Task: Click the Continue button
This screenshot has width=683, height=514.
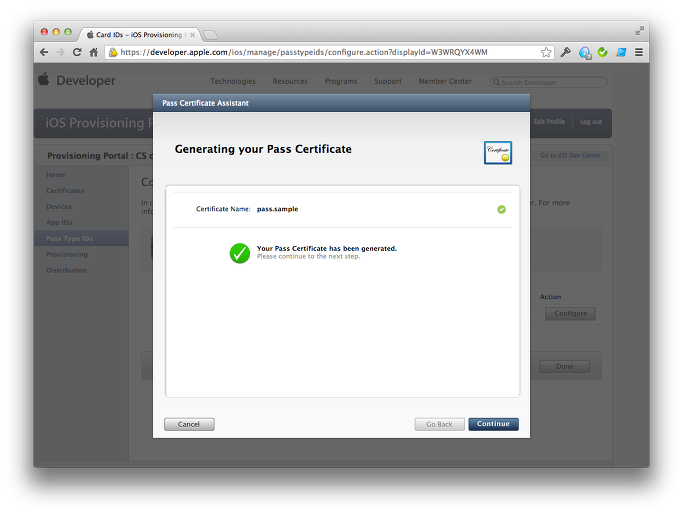Action: point(493,424)
